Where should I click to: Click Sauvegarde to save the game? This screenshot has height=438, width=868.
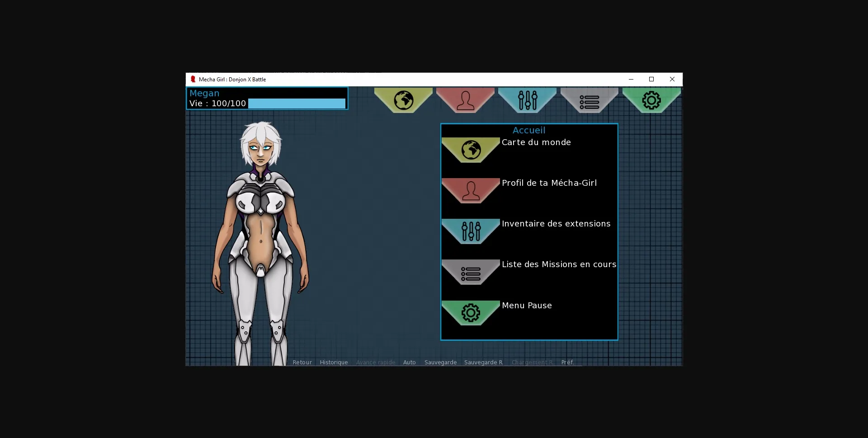[x=440, y=362]
